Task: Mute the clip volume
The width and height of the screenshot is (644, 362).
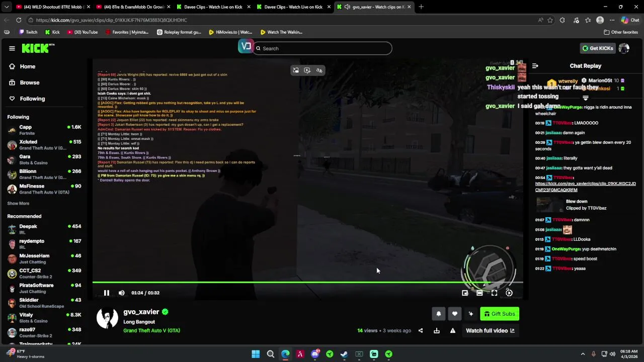Action: coord(121,293)
